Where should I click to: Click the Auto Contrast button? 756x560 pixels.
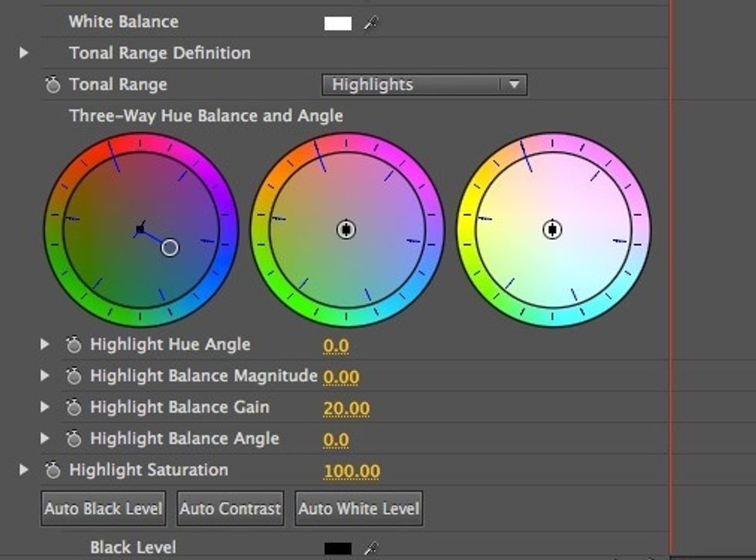point(229,508)
